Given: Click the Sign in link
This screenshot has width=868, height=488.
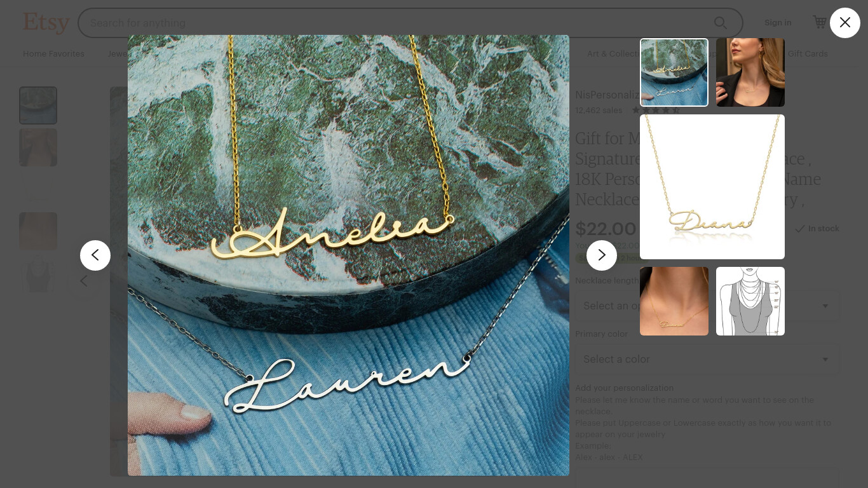Looking at the screenshot, I should tap(778, 23).
